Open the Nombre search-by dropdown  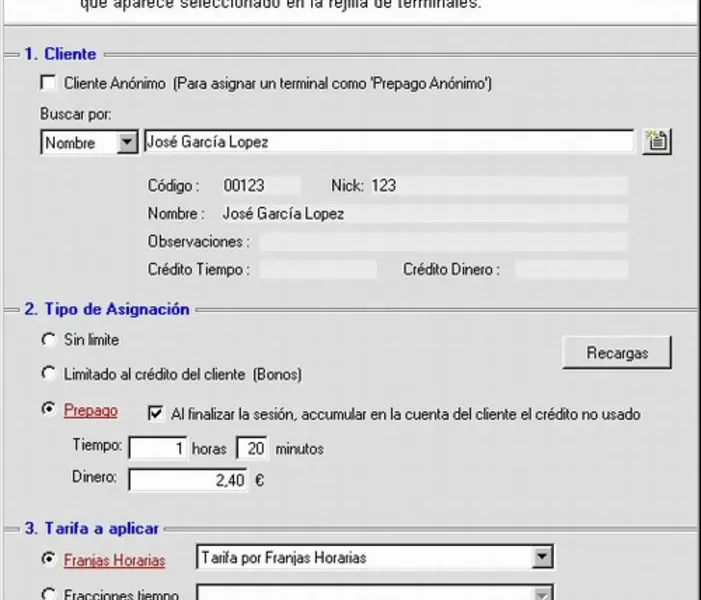(x=127, y=143)
